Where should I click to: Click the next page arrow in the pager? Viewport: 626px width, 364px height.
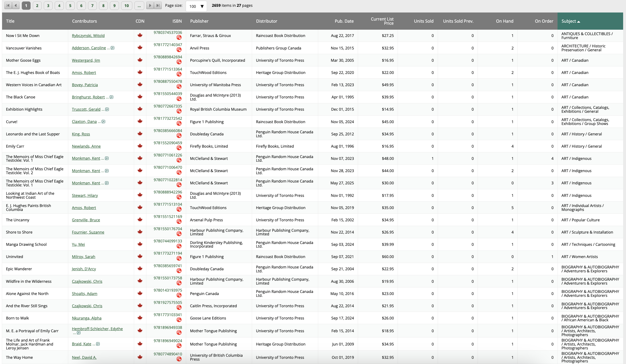150,5
